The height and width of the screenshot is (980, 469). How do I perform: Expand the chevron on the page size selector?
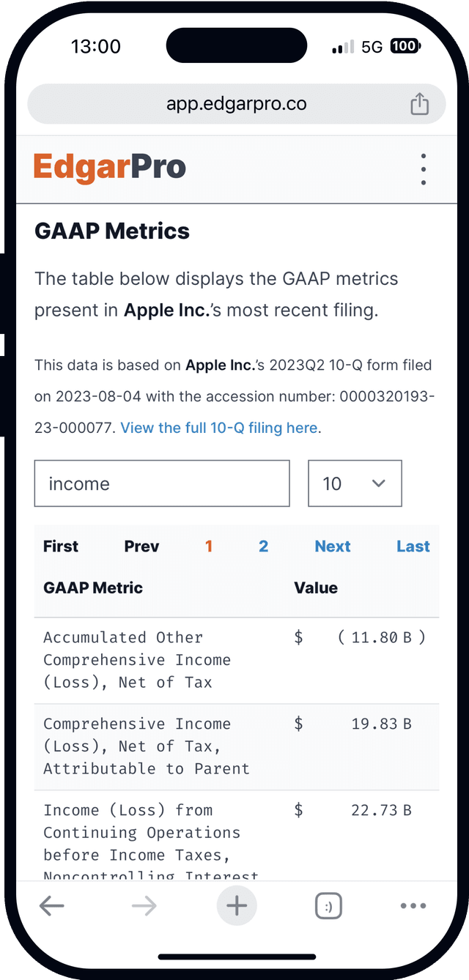click(379, 483)
